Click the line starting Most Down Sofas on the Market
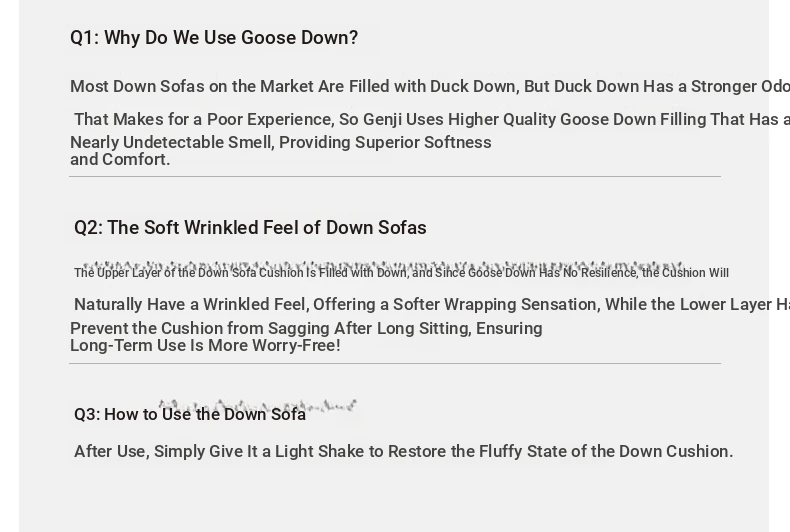This screenshot has height=532, width=790. pyautogui.click(x=430, y=86)
